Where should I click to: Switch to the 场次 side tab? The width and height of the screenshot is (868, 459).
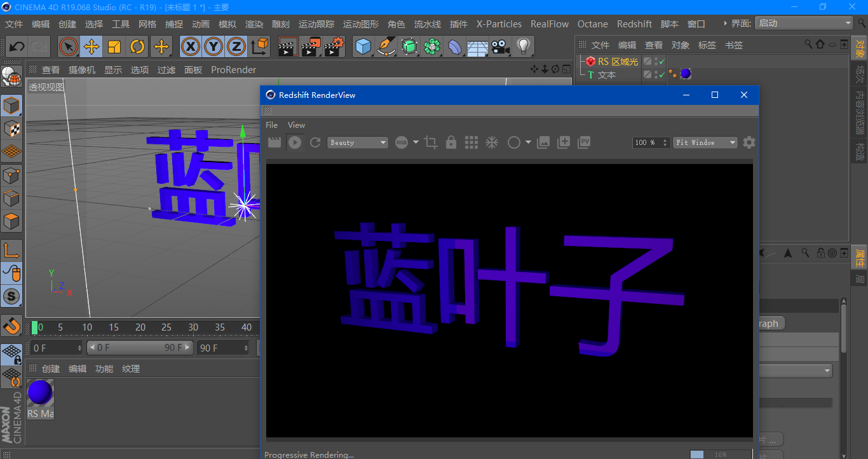pyautogui.click(x=860, y=74)
